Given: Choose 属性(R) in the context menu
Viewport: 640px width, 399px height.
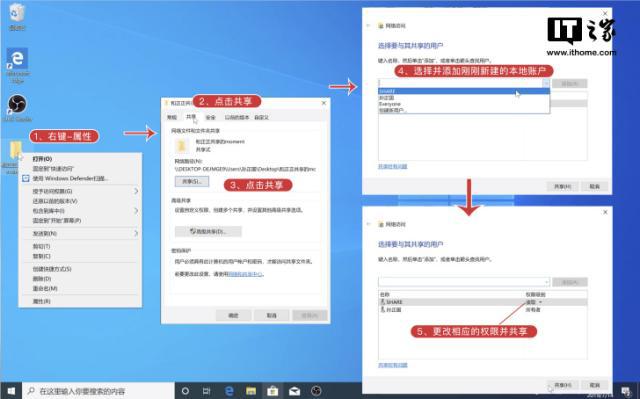Looking at the screenshot, I should pyautogui.click(x=80, y=301).
